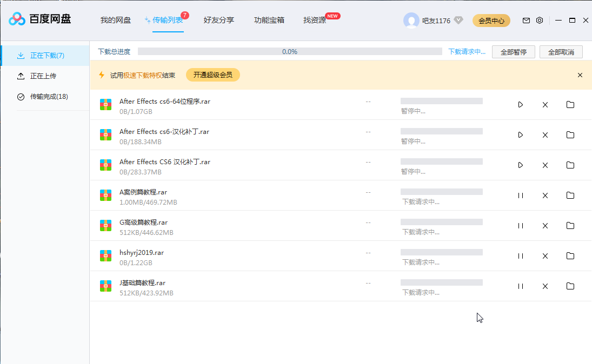The image size is (592, 364).
Task: Select file name hshyrj2019.rar
Action: pyautogui.click(x=142, y=252)
